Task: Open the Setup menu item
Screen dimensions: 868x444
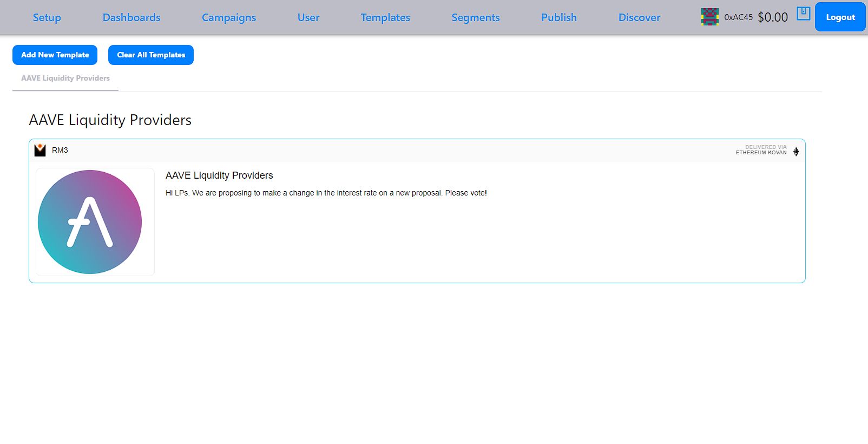Action: [47, 17]
